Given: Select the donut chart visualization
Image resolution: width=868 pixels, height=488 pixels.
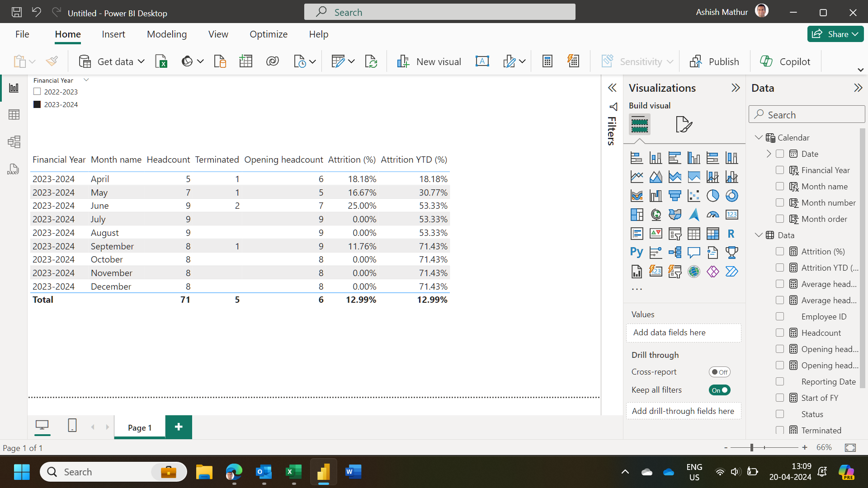Looking at the screenshot, I should pos(732,196).
